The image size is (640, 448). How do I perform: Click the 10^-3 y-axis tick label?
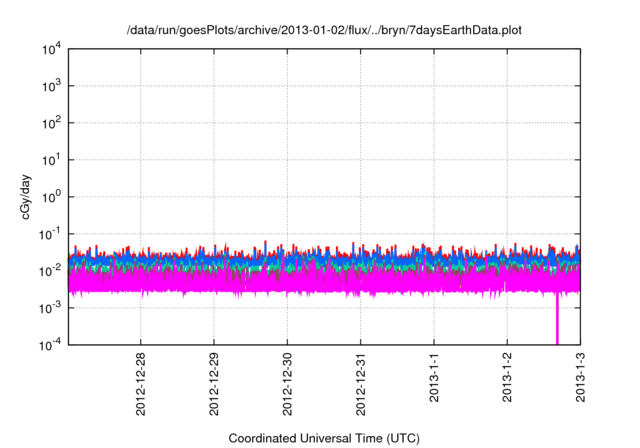coord(52,308)
